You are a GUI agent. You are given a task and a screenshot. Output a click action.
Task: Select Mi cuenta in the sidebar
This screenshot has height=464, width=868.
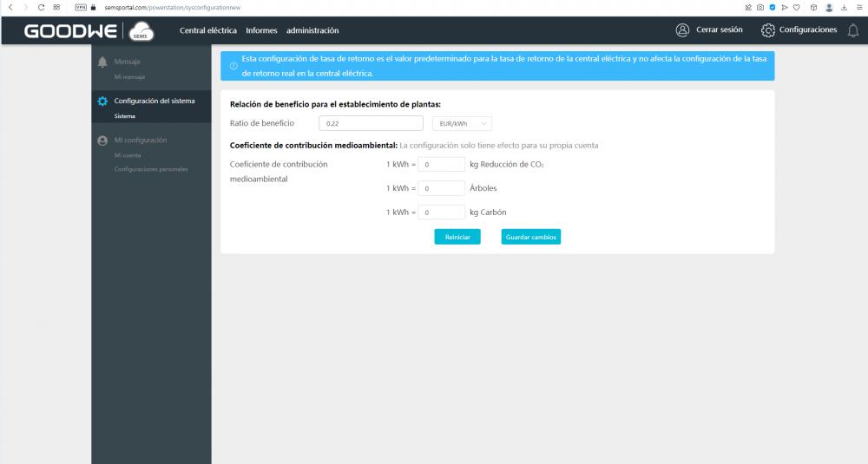point(128,155)
